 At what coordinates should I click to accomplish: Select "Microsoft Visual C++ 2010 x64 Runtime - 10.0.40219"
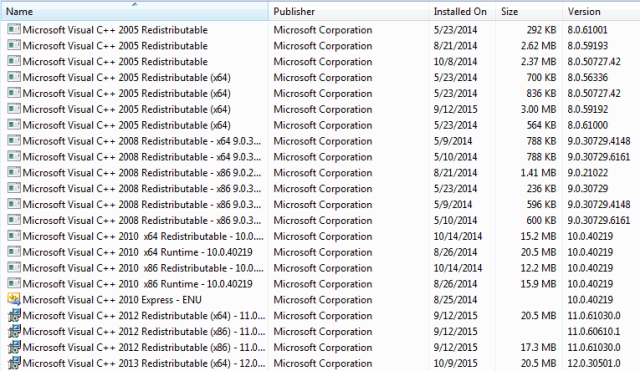point(138,252)
